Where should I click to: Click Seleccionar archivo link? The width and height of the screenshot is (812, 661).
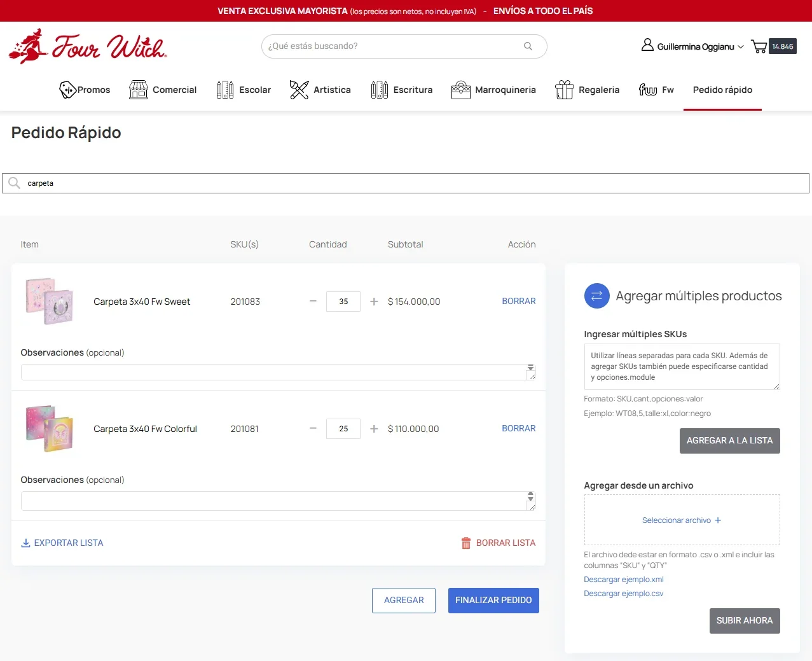pyautogui.click(x=677, y=520)
